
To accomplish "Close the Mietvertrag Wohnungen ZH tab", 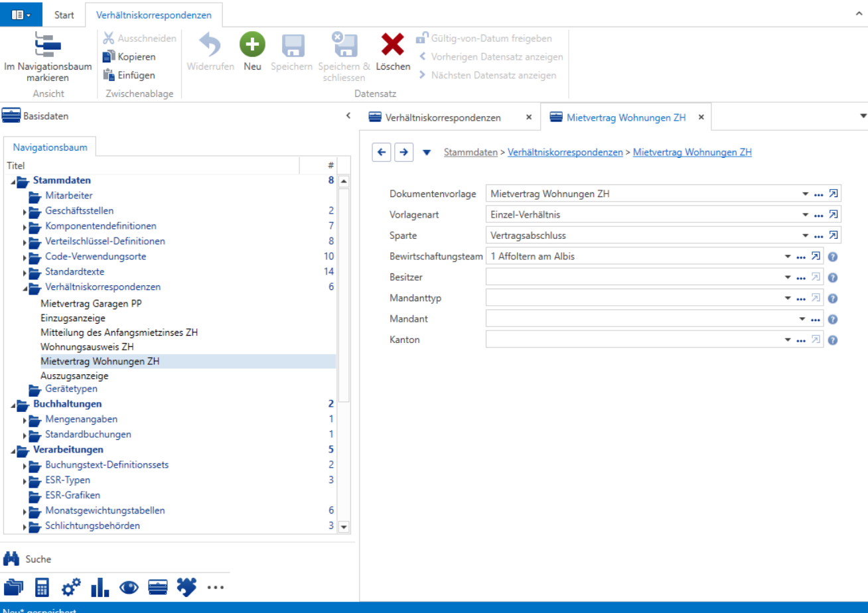I will click(701, 117).
